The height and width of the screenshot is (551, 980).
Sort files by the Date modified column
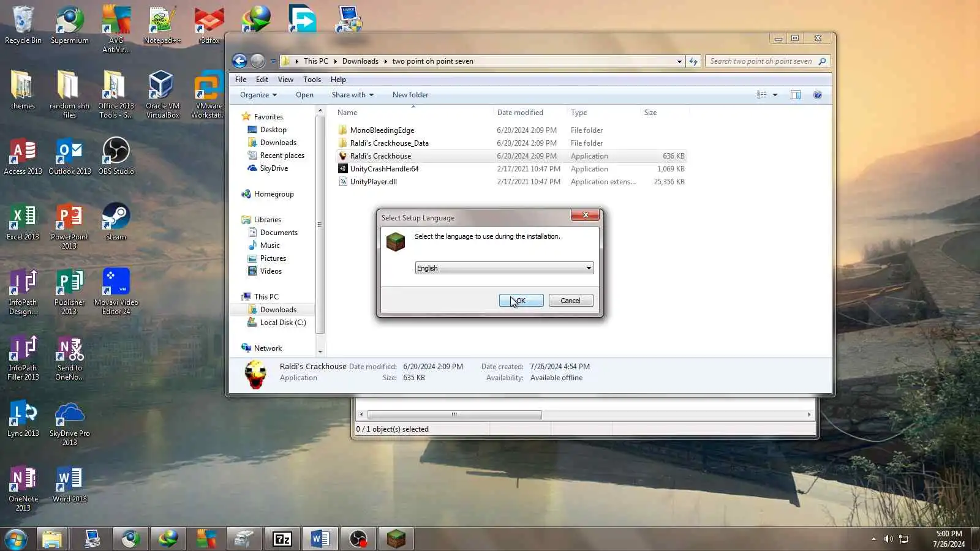pyautogui.click(x=530, y=113)
